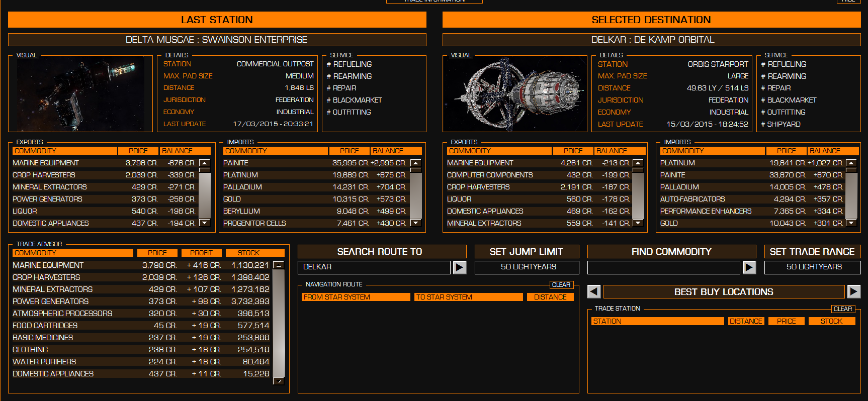Select FOOD CARTRIDGES in Trade Advisor
868x401 pixels.
(x=142, y=326)
